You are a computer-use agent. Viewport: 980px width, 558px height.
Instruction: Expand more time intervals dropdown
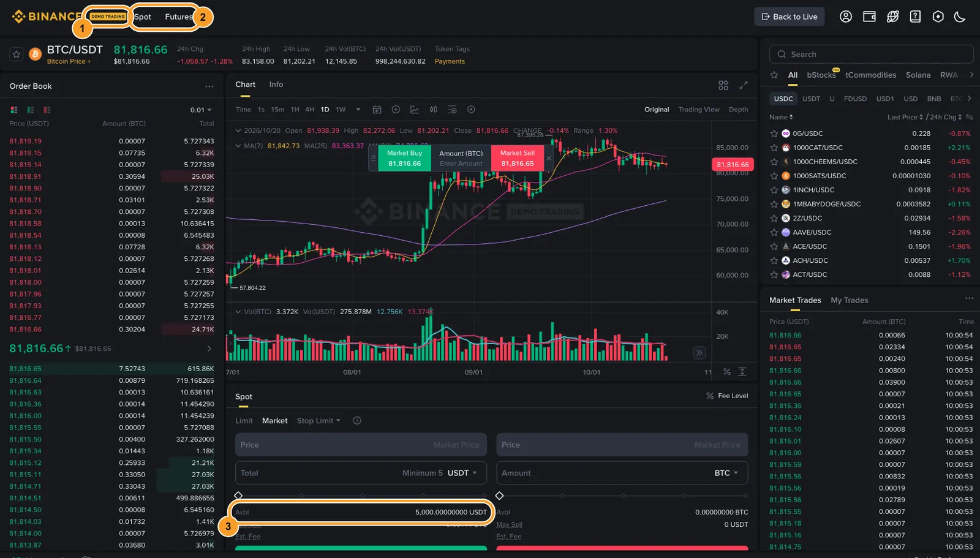pos(358,110)
